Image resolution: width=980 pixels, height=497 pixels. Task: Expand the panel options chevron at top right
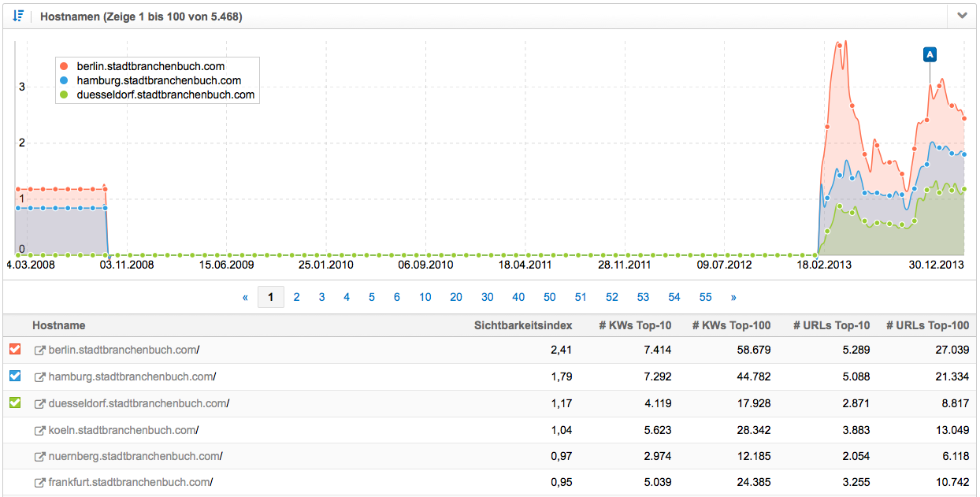pyautogui.click(x=962, y=16)
